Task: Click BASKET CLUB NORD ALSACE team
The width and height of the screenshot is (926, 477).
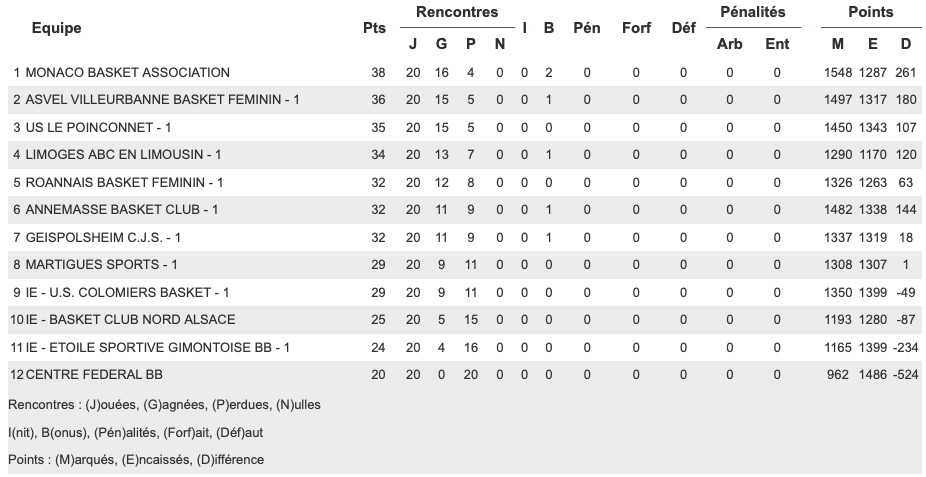Action: [x=130, y=319]
